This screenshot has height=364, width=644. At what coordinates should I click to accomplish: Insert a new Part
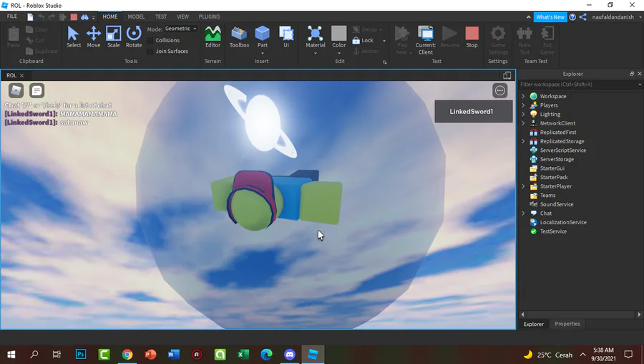point(262,37)
